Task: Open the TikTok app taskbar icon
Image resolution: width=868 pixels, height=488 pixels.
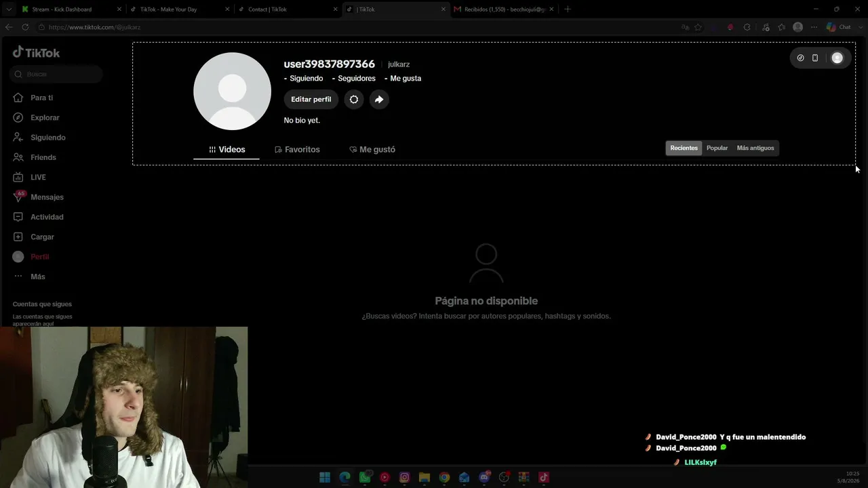Action: coord(544,477)
